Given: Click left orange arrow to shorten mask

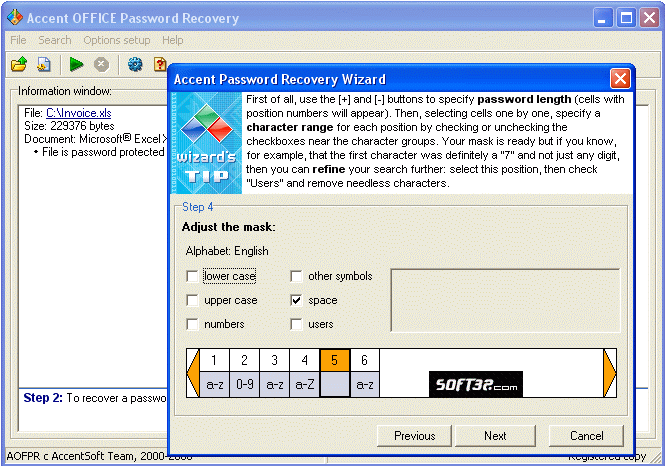Looking at the screenshot, I should (x=193, y=373).
